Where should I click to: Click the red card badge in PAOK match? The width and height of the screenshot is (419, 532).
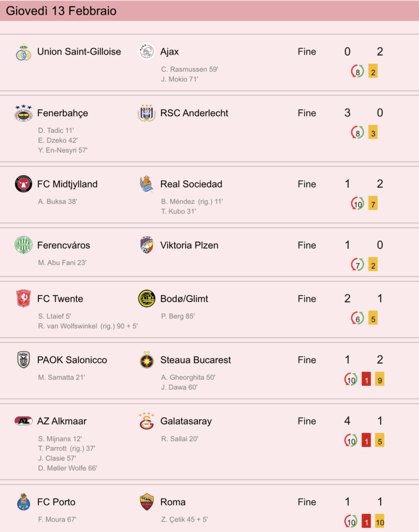(366, 380)
